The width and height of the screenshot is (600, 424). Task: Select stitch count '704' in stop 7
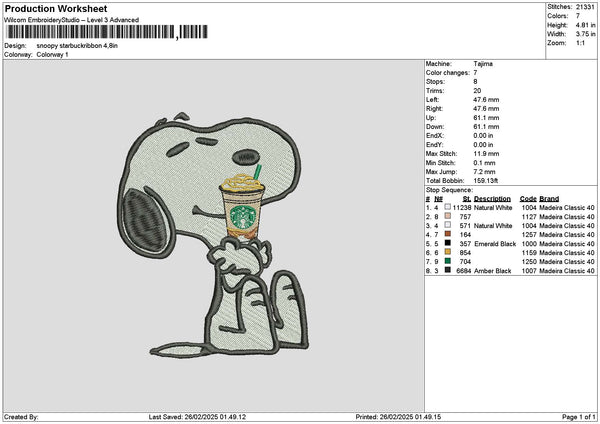465,262
